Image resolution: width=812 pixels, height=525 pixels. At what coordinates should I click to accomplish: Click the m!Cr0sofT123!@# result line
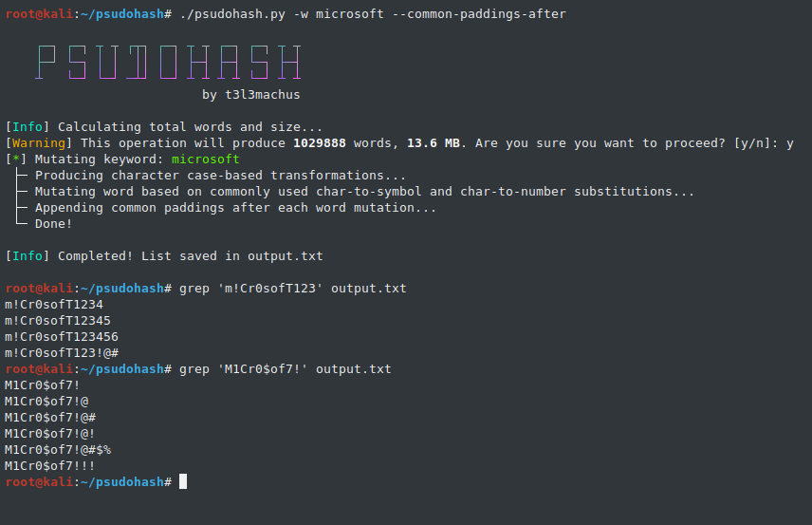pos(62,352)
